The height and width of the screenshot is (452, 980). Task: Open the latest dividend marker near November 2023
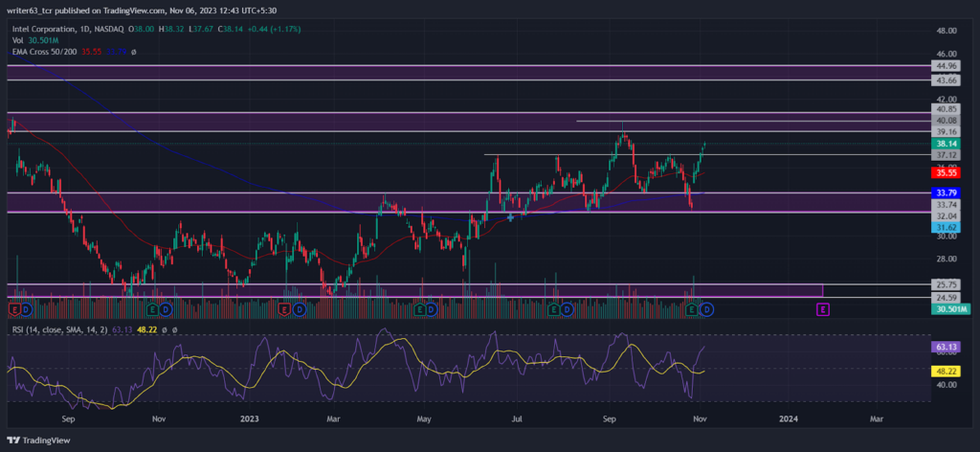[x=707, y=309]
